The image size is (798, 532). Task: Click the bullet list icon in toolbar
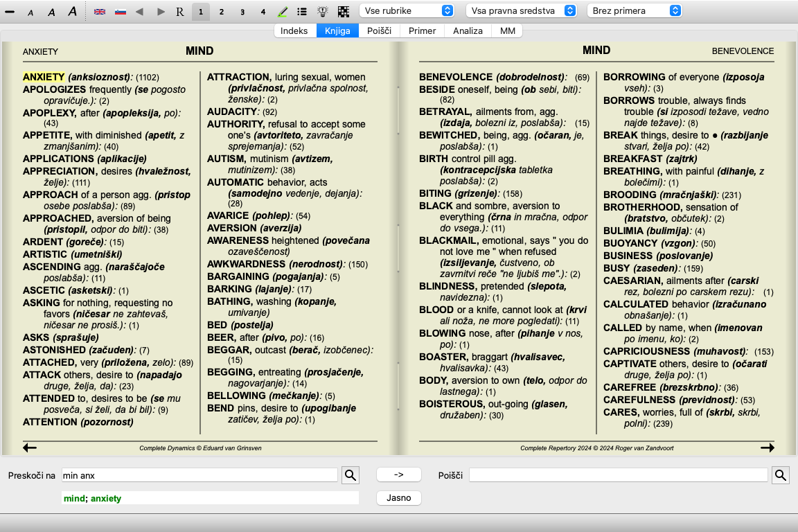[x=302, y=12]
